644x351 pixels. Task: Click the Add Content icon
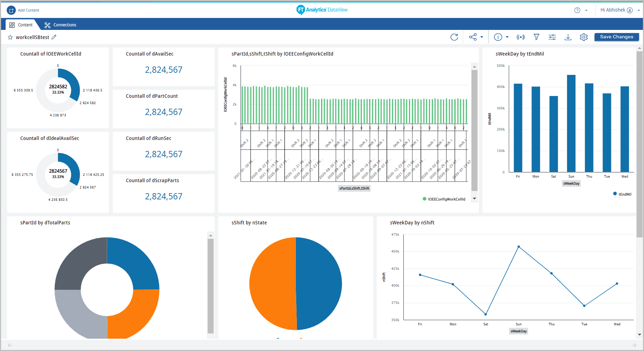12,10
